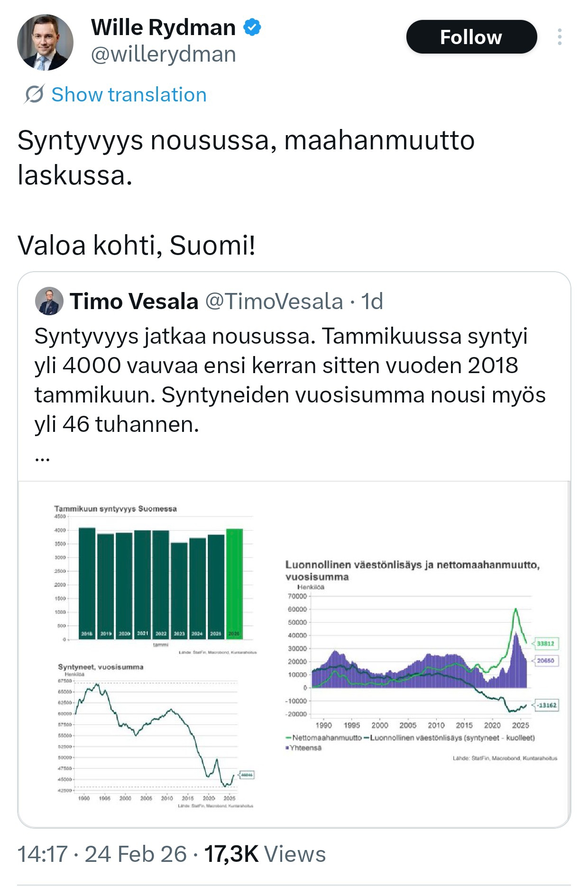The width and height of the screenshot is (588, 887).
Task: Click the light green 2026 bar
Action: 234,583
